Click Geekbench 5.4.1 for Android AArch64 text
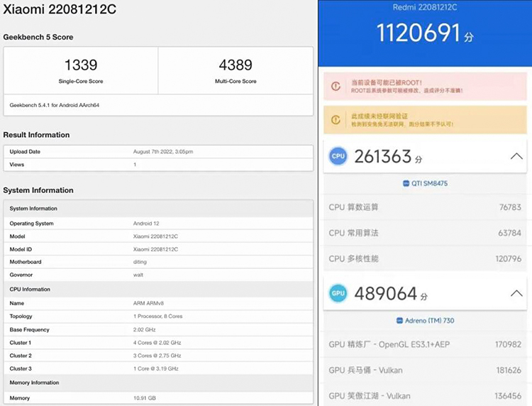Viewport: 532px width, 406px height. 55,105
